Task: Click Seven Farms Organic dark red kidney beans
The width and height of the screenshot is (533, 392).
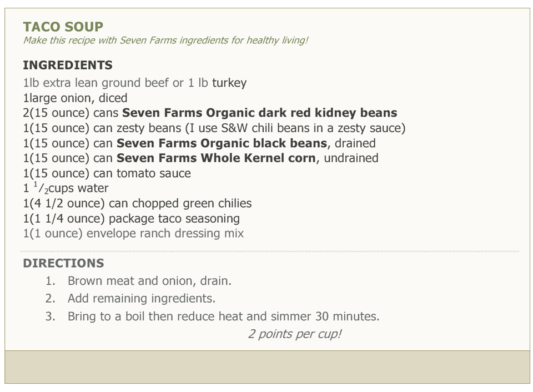Action: (x=260, y=113)
